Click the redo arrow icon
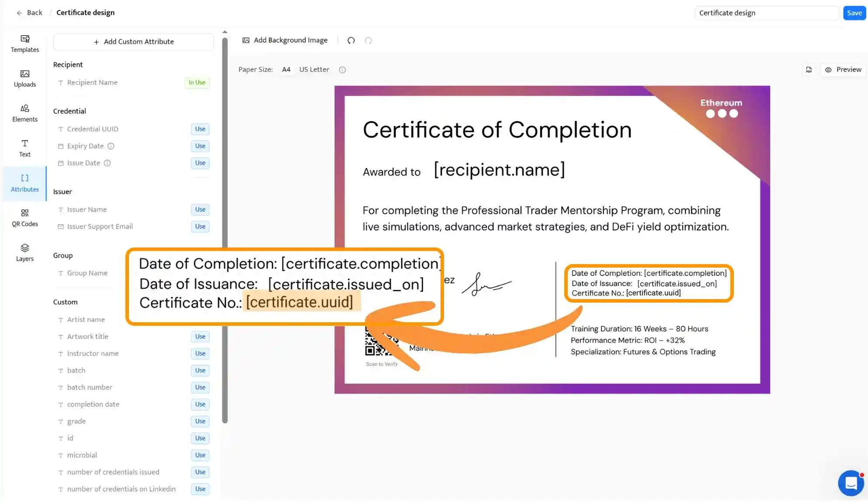The height and width of the screenshot is (502, 868). (x=368, y=40)
